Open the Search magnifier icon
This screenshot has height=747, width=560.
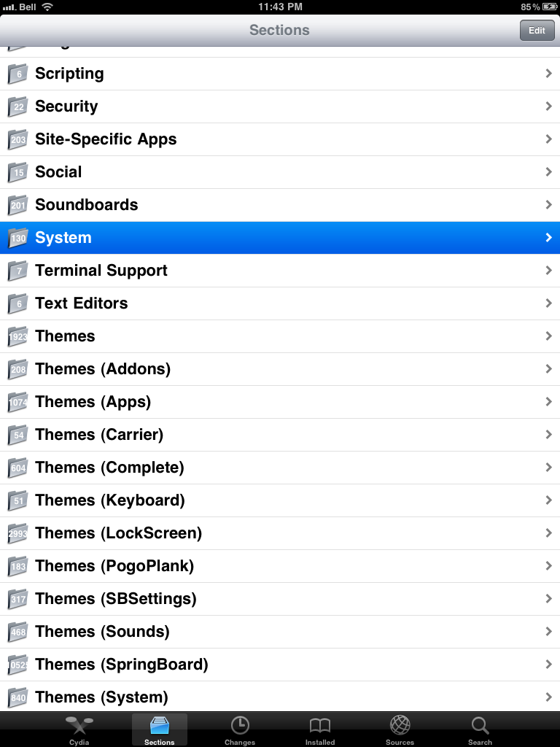coord(480,726)
